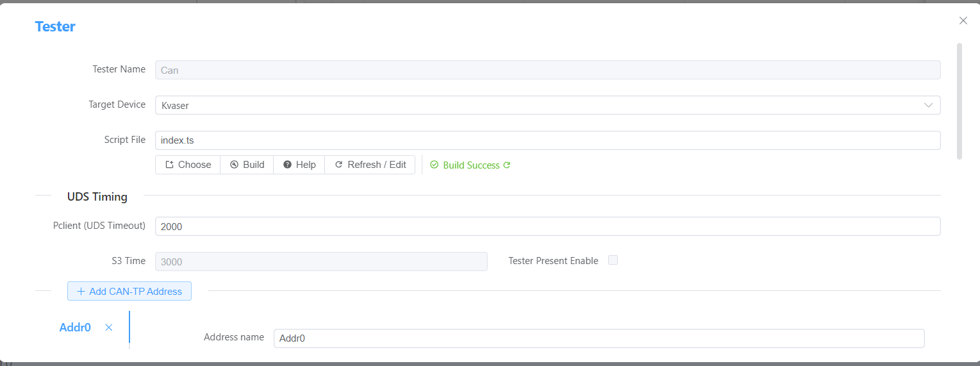Focus the Pclient (UDS Timeout) field
980x366 pixels.
547,226
